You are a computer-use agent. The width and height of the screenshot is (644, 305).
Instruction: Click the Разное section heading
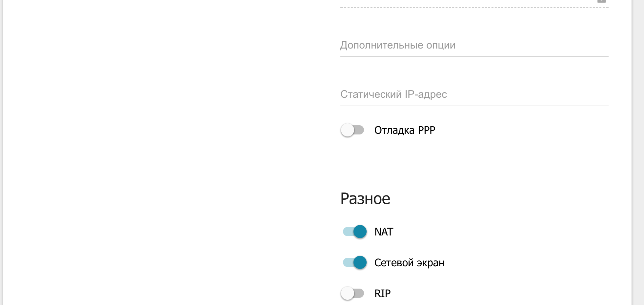tap(365, 198)
